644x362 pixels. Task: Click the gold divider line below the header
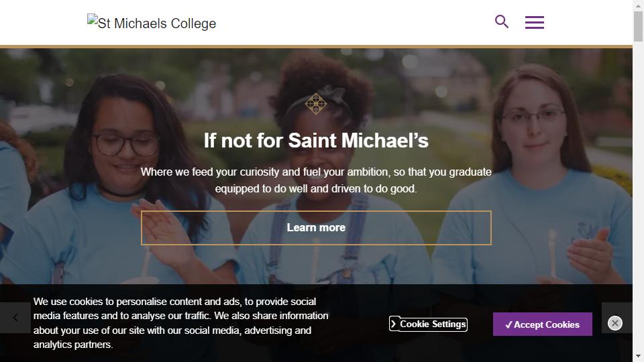(316, 46)
